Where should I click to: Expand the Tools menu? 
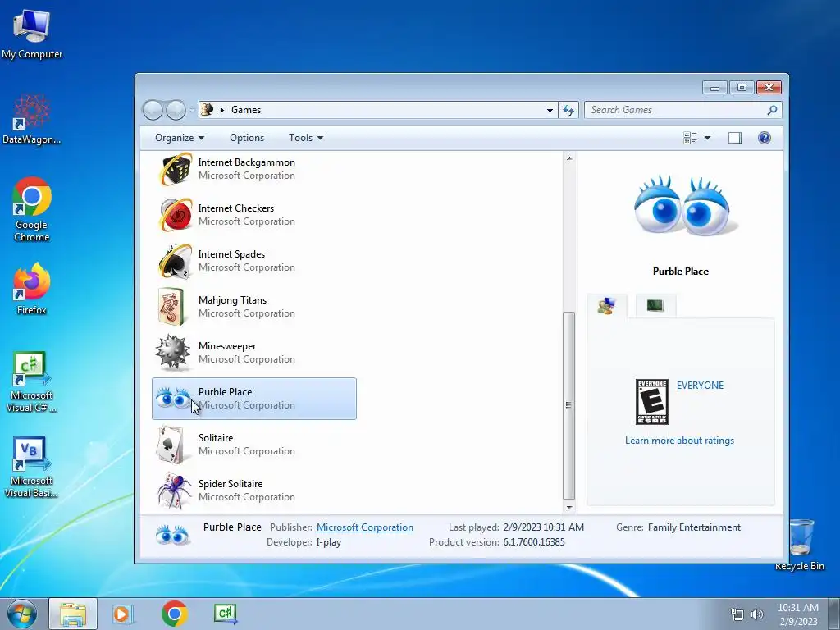click(x=306, y=138)
